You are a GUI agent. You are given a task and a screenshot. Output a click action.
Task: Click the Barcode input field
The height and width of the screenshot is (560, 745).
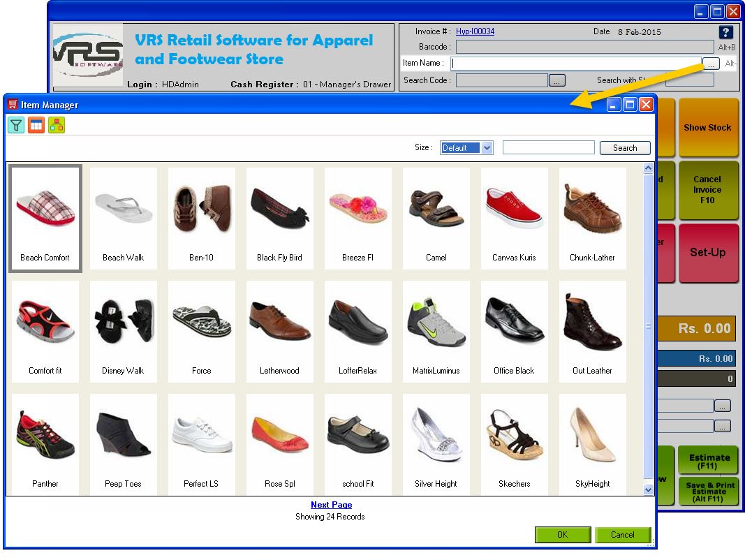[x=584, y=47]
